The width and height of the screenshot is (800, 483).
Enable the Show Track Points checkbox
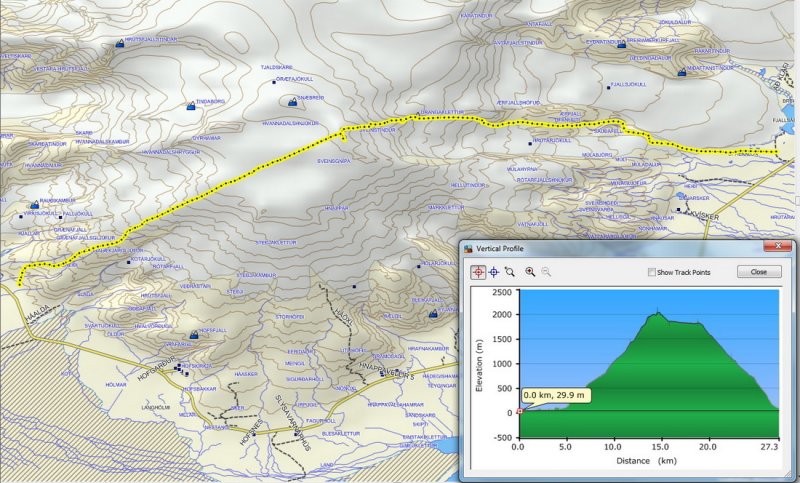tap(652, 272)
